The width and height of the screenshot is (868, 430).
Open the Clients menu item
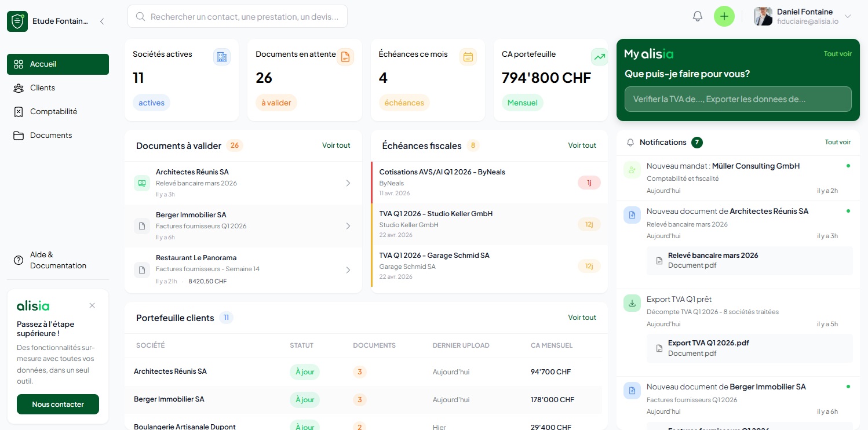point(42,88)
